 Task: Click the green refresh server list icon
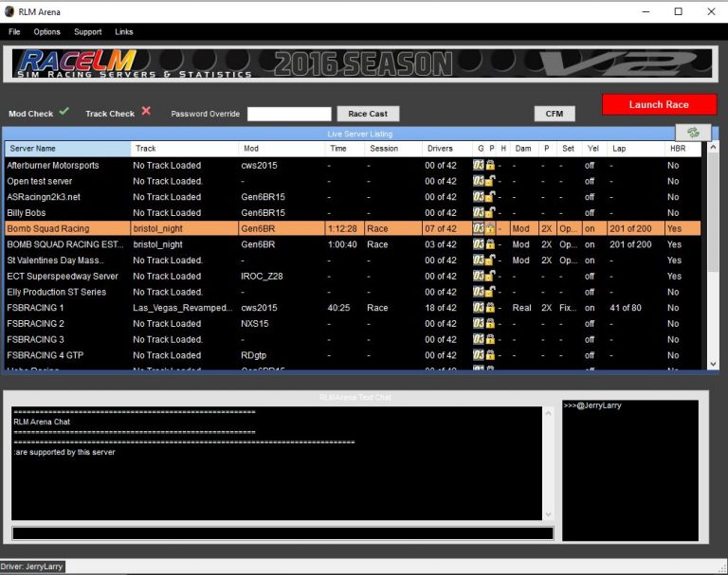pos(693,133)
